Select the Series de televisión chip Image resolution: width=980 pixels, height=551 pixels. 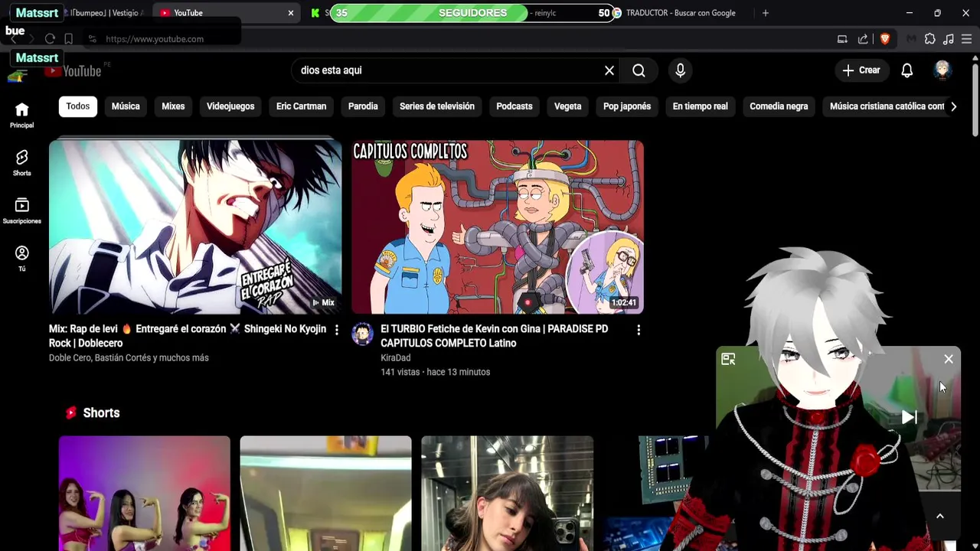click(x=437, y=106)
